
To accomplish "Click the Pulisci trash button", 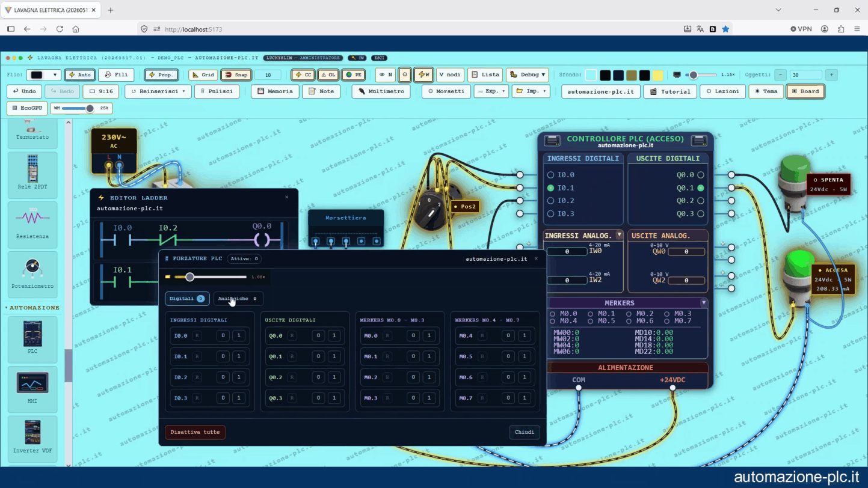I will [x=217, y=91].
